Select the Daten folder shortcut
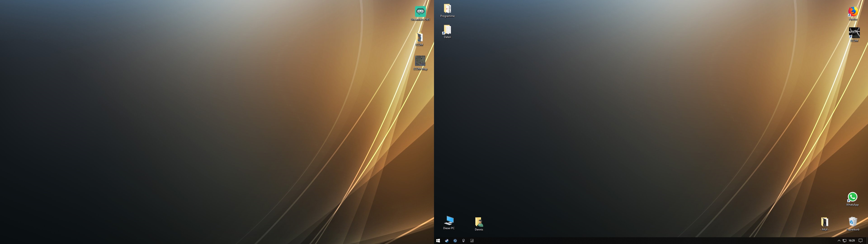 pyautogui.click(x=447, y=30)
